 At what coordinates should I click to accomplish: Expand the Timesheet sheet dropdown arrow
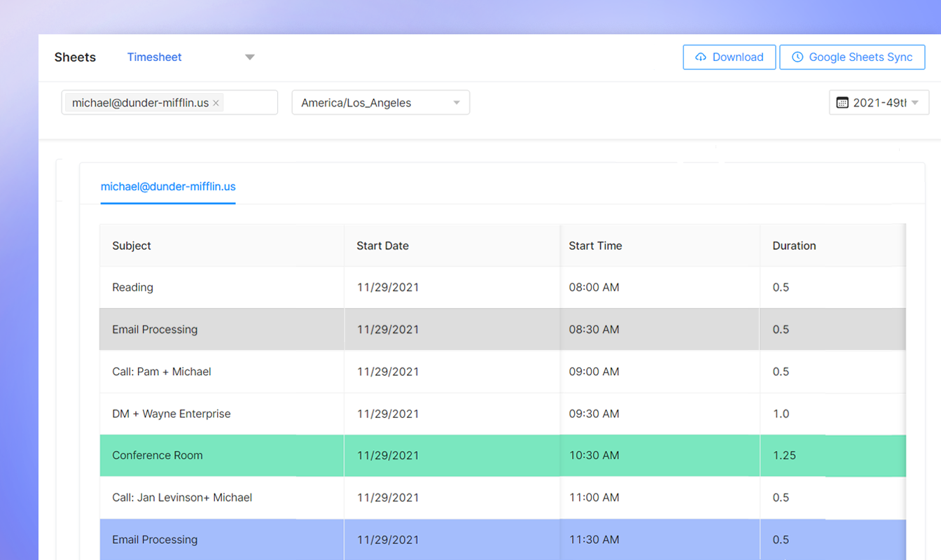click(250, 57)
